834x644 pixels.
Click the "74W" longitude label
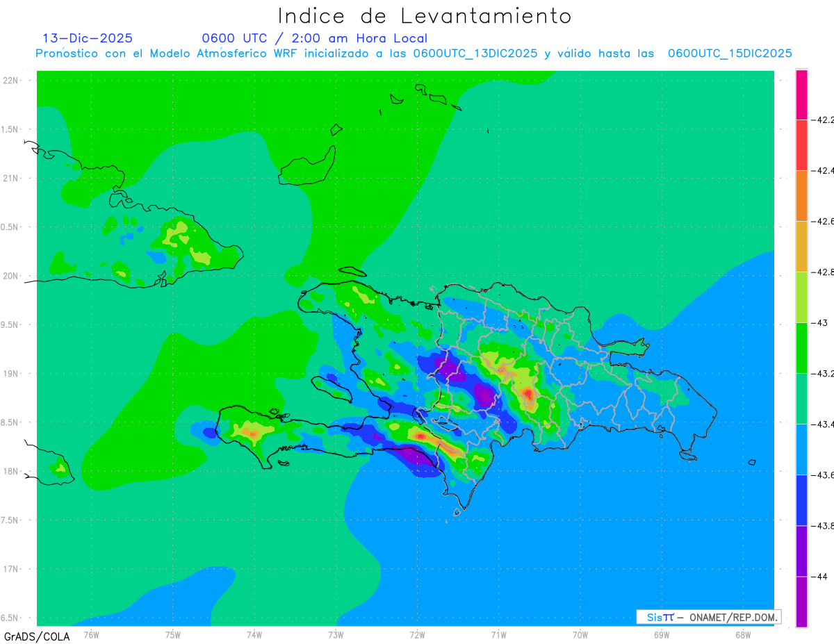pos(254,634)
